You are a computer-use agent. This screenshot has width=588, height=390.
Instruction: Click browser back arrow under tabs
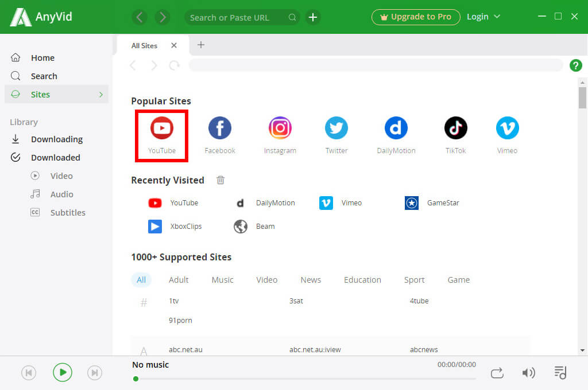tap(133, 65)
